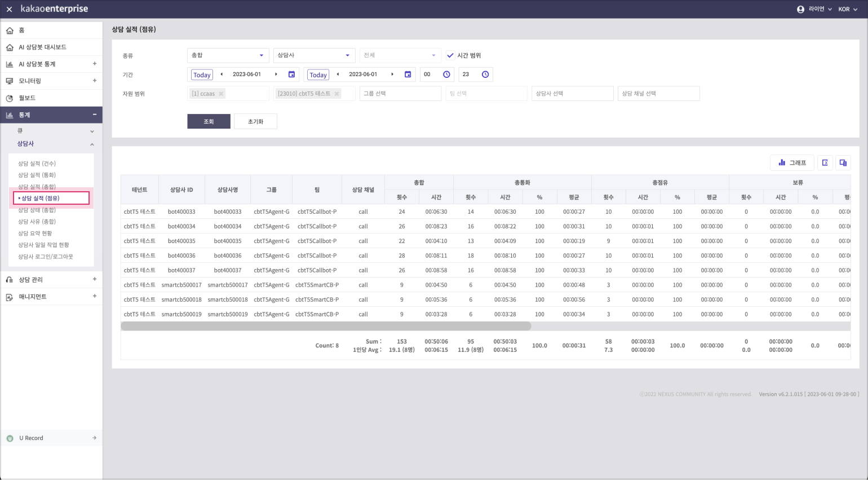This screenshot has width=868, height=480.
Task: Open the end date calendar picker icon
Action: 408,74
